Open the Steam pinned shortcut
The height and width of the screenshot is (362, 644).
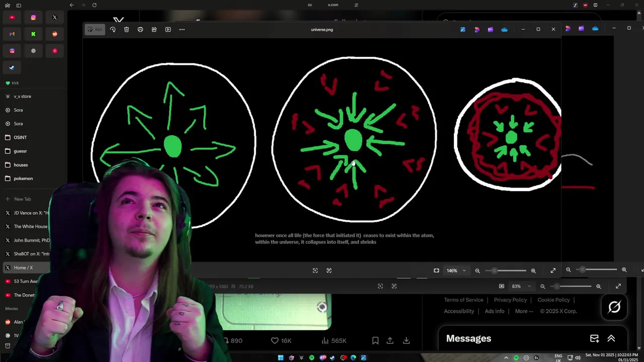point(12,67)
